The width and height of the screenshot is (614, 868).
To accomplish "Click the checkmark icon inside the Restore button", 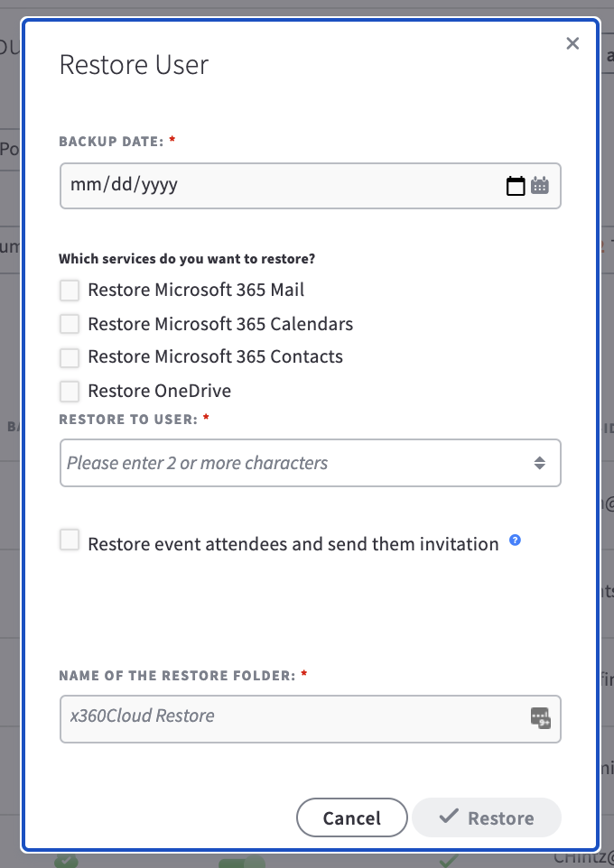I will 449,817.
